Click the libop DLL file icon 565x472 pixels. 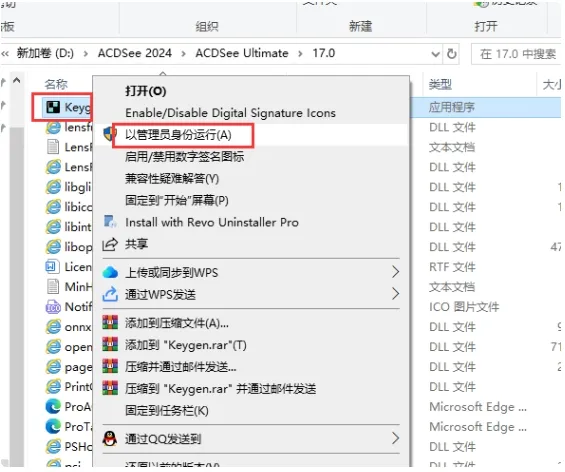point(53,247)
